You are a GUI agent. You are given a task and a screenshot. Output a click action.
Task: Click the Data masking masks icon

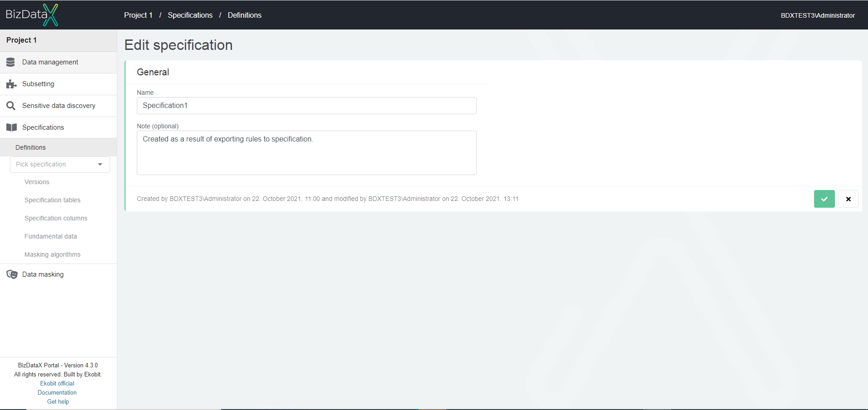pos(12,274)
